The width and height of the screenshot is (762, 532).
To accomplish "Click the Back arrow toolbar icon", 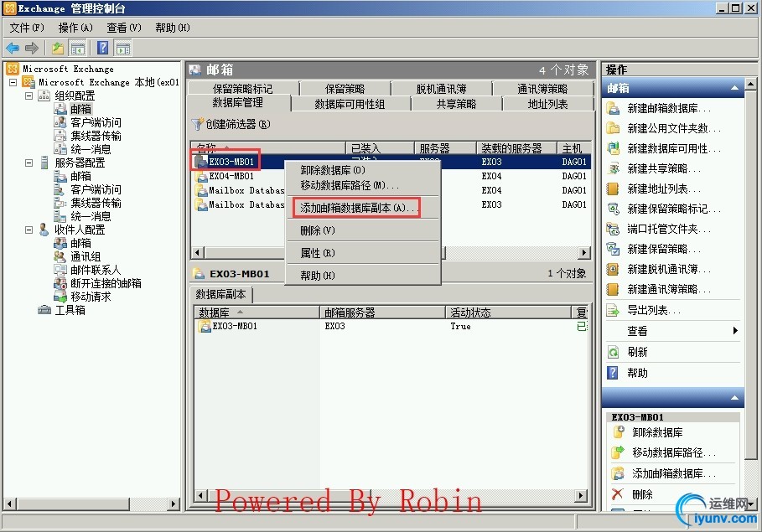I will click(12, 48).
